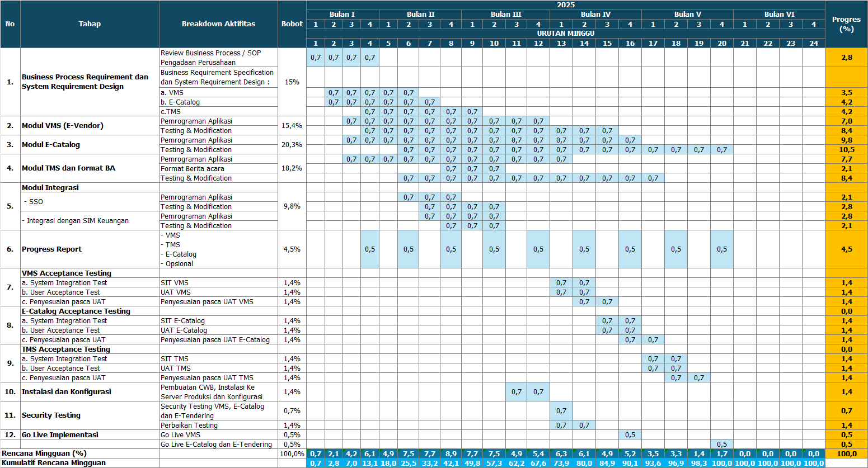
Task: Select the Bulan VI month header
Action: tap(779, 15)
